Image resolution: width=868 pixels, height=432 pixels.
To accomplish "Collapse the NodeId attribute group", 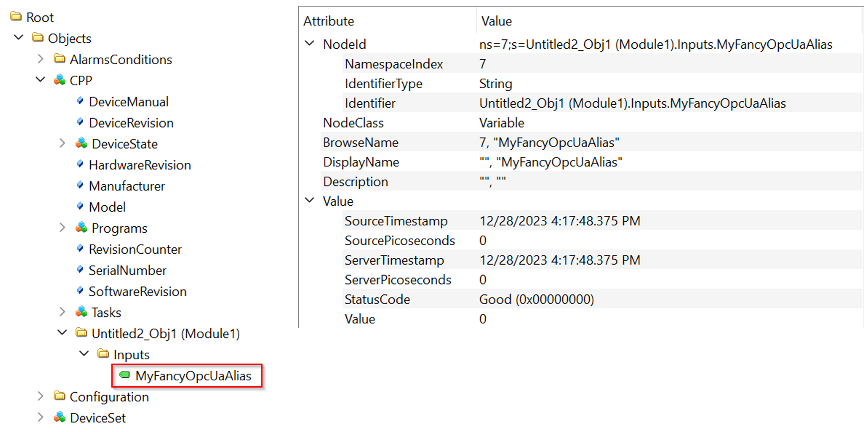I will pos(310,43).
